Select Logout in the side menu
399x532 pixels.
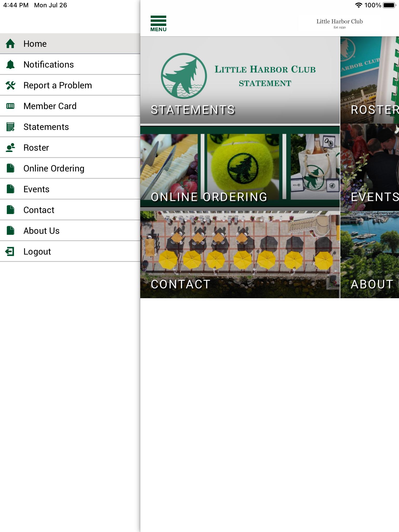pos(70,251)
